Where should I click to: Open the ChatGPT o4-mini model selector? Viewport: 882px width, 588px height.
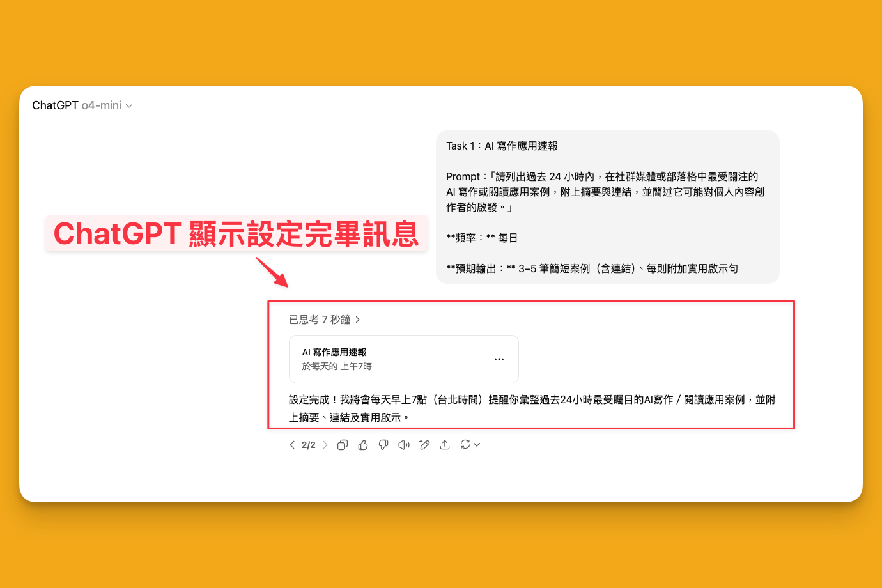pyautogui.click(x=82, y=105)
